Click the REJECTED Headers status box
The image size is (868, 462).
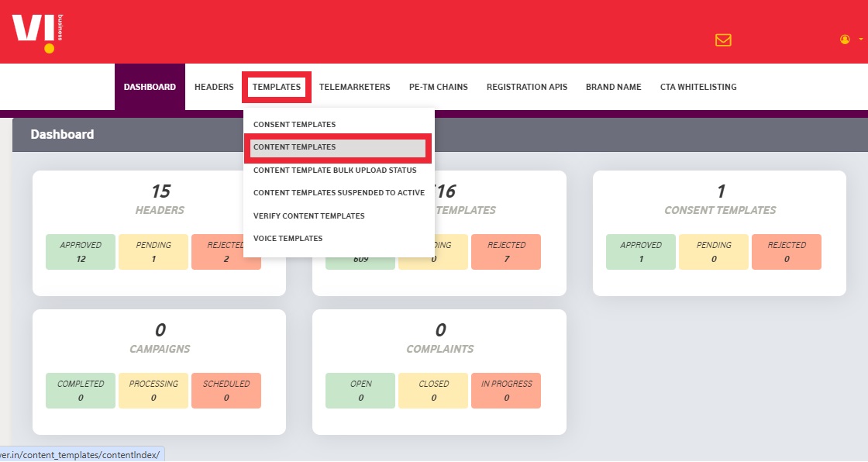[226, 252]
